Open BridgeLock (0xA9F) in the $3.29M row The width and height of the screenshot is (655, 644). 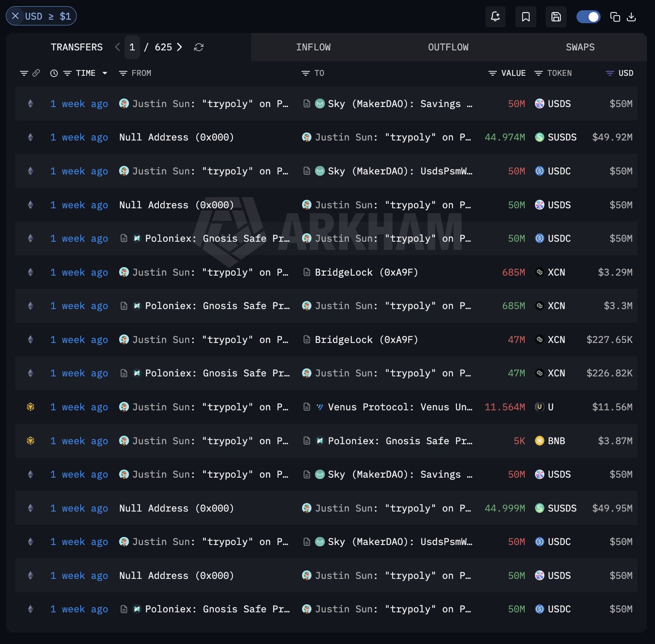366,272
